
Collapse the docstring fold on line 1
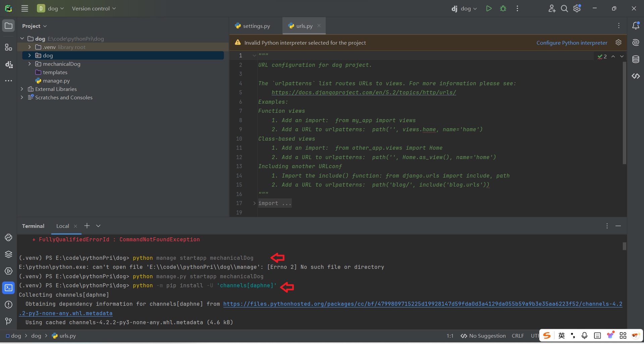(254, 55)
